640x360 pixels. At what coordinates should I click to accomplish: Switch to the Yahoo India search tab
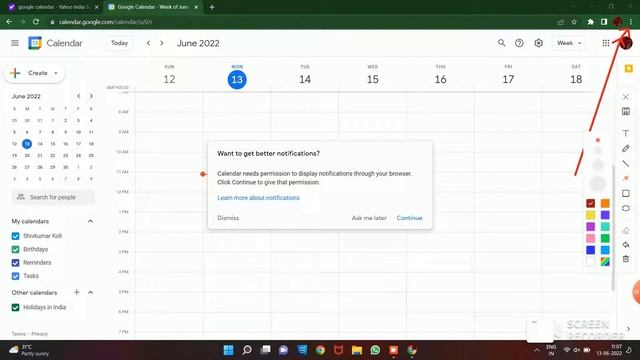point(54,7)
